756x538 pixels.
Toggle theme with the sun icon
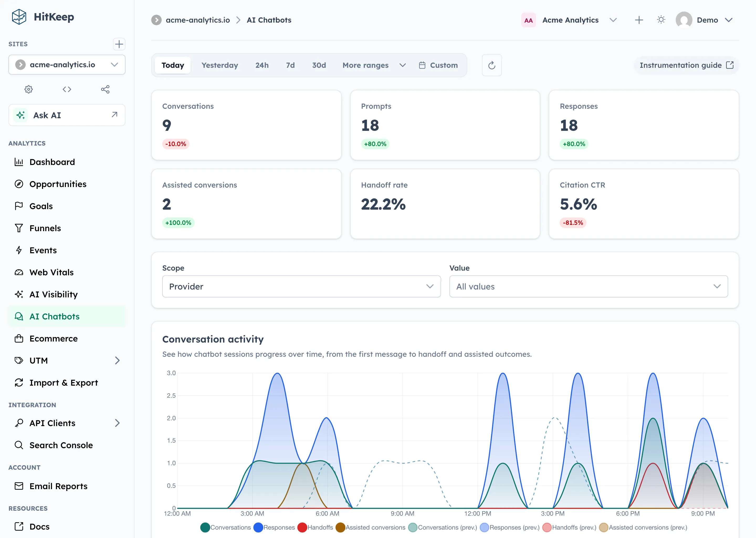[x=661, y=20]
